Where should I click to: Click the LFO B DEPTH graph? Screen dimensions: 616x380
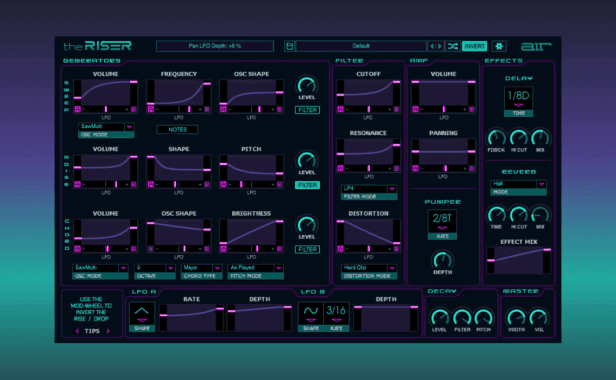point(386,317)
